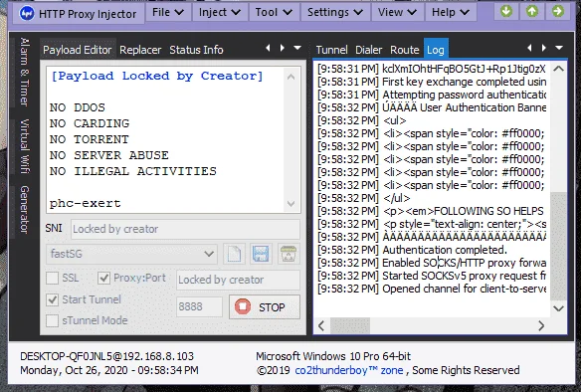Screen dimensions: 581x392
Task: Click the green up arrow toolbar icon
Action: (532, 12)
